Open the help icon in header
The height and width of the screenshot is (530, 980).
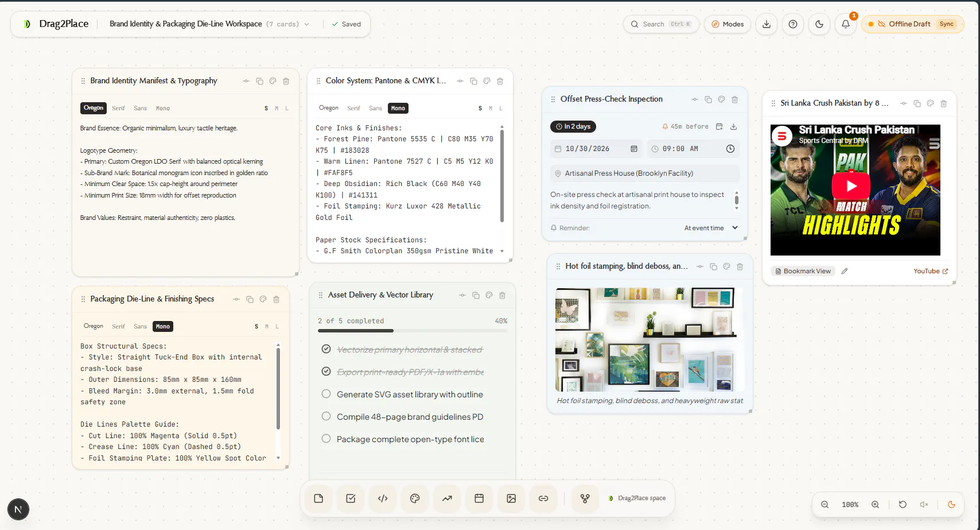point(793,24)
